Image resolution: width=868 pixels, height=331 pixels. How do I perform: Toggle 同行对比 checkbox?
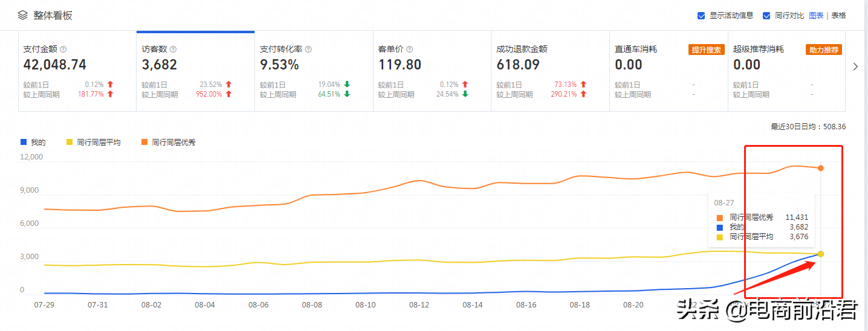[766, 16]
